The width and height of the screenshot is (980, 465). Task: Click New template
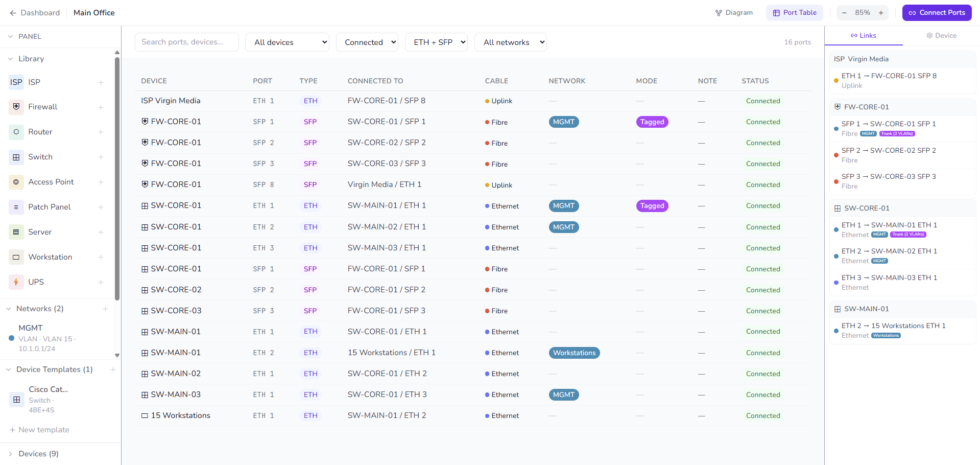click(x=39, y=430)
